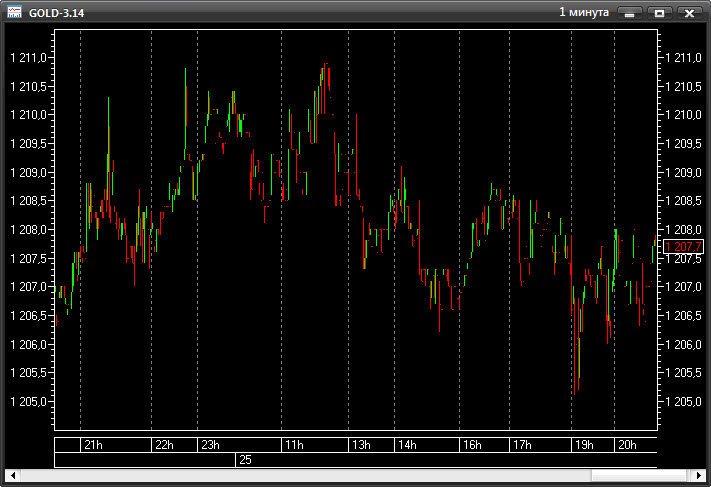Image resolution: width=711 pixels, height=487 pixels.
Task: Click right price axis label 1 209,5
Action: [x=683, y=144]
